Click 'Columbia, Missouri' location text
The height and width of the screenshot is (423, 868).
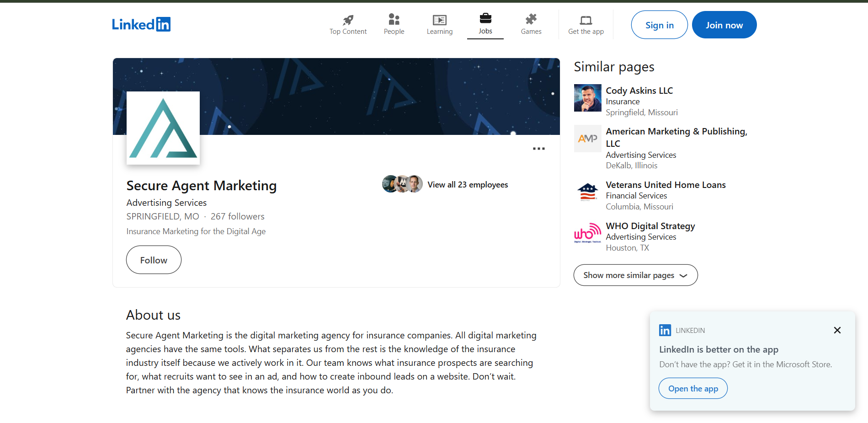(639, 207)
